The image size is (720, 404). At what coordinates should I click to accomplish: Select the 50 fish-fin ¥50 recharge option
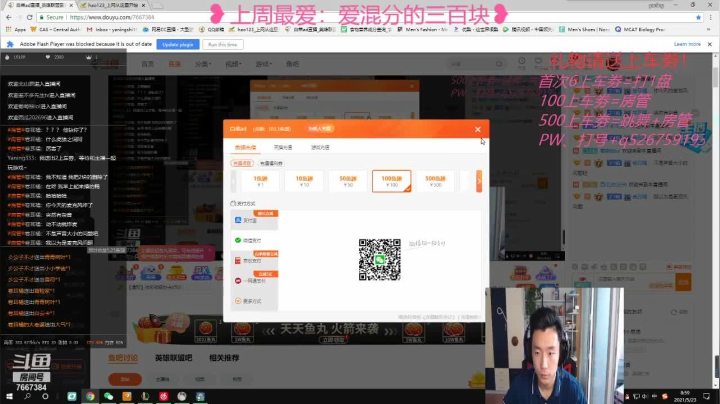pyautogui.click(x=348, y=181)
